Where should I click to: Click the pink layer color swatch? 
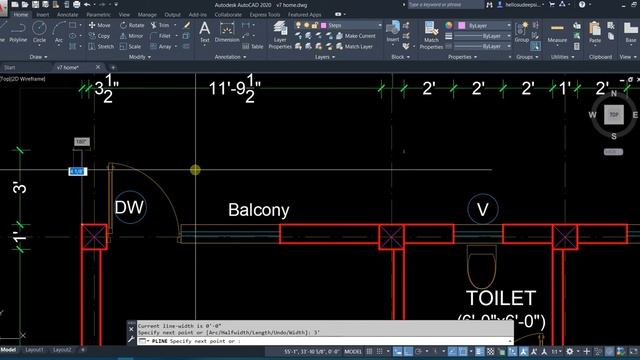tap(324, 25)
